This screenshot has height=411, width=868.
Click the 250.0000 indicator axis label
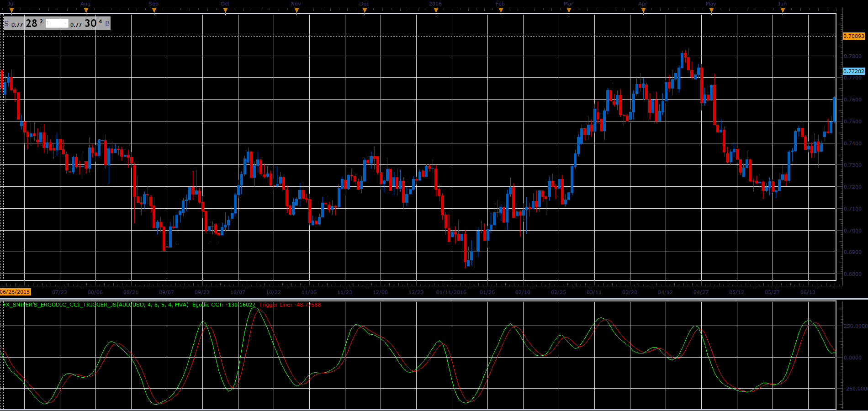(855, 326)
